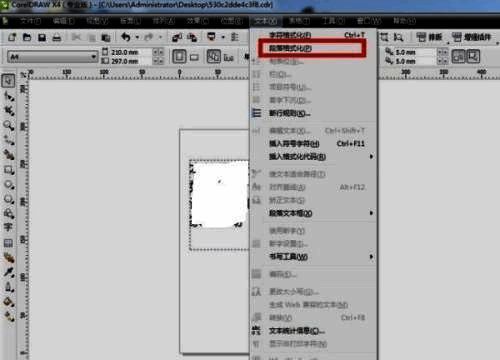Click the 排版 toolbar button
The height and width of the screenshot is (360, 500).
(430, 37)
